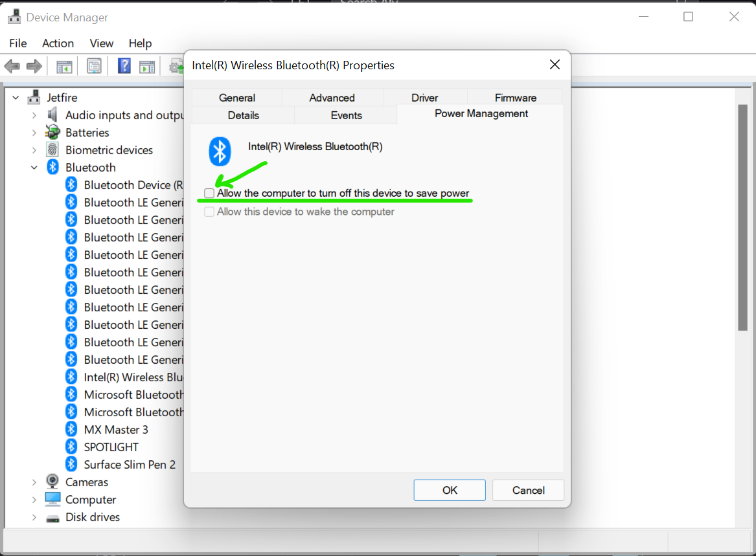The image size is (756, 556).
Task: Select the Bluetooth Device (R tree entry
Action: (x=133, y=185)
